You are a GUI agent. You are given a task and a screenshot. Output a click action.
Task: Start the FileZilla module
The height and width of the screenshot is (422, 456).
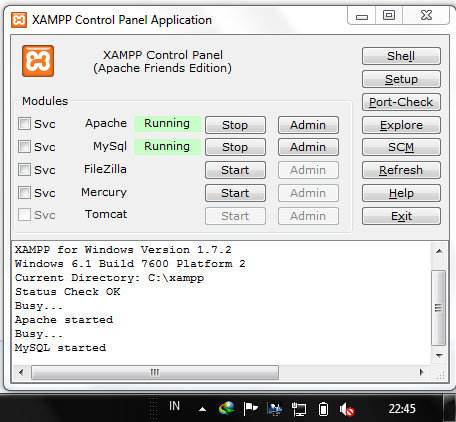[x=235, y=170]
